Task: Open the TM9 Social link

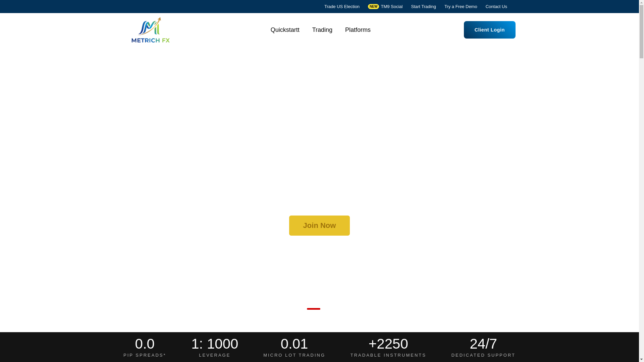Action: (x=391, y=7)
